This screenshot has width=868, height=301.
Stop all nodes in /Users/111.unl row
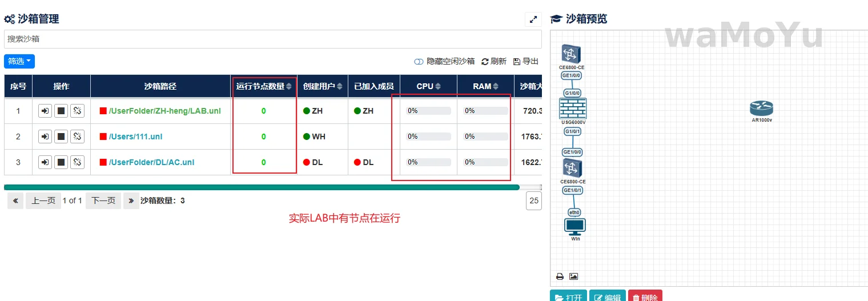(61, 137)
